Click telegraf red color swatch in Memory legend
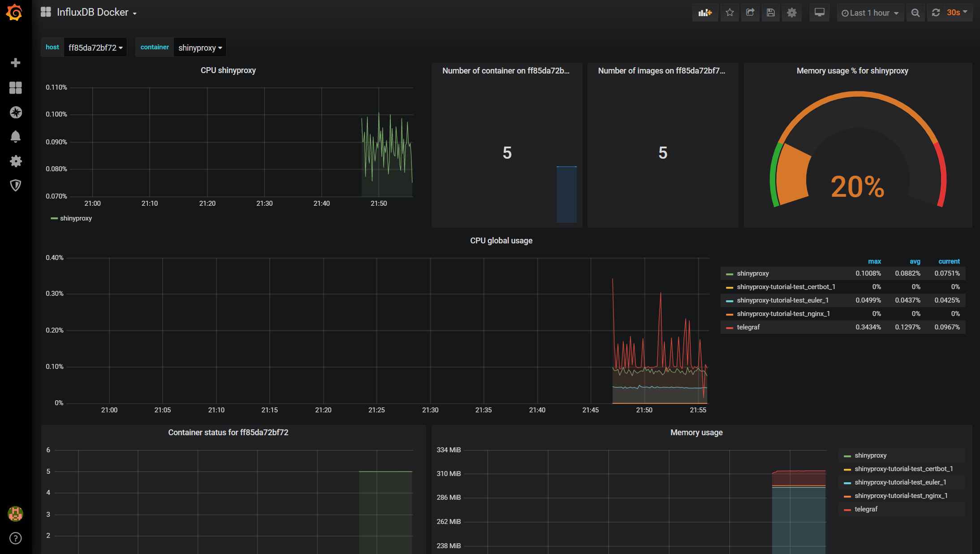This screenshot has width=980, height=554. pos(847,510)
